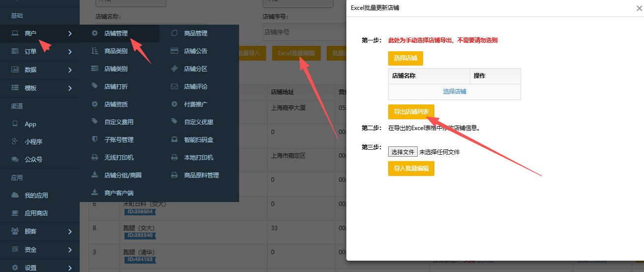The image size is (644, 272).
Task: Expand the 模板 sidebar chevron
Action: [x=70, y=88]
